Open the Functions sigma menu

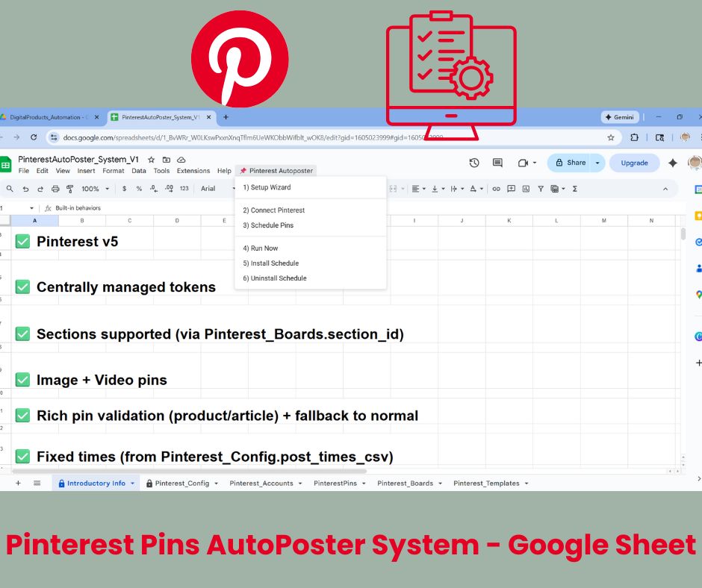575,189
